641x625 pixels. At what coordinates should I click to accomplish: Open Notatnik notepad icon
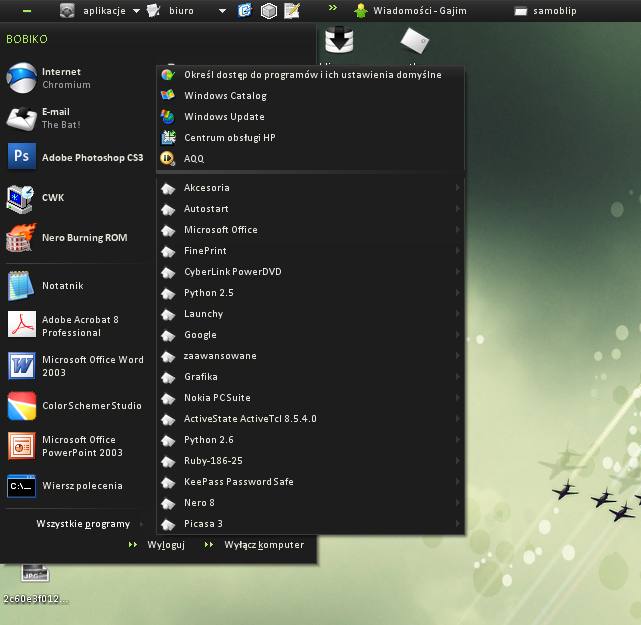click(x=21, y=285)
